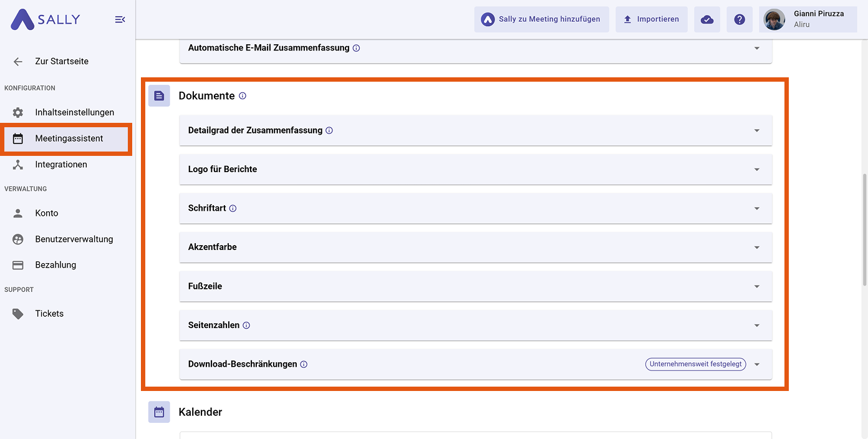This screenshot has height=439, width=868.
Task: Click Sally zu Meeting hinzufügen button
Action: click(x=541, y=19)
